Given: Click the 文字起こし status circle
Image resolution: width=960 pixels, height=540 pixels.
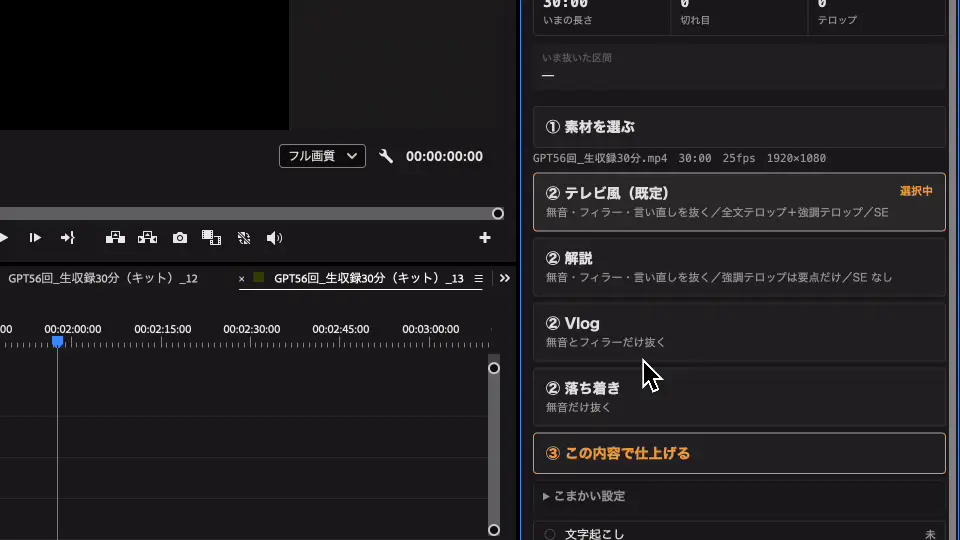Looking at the screenshot, I should tap(550, 534).
